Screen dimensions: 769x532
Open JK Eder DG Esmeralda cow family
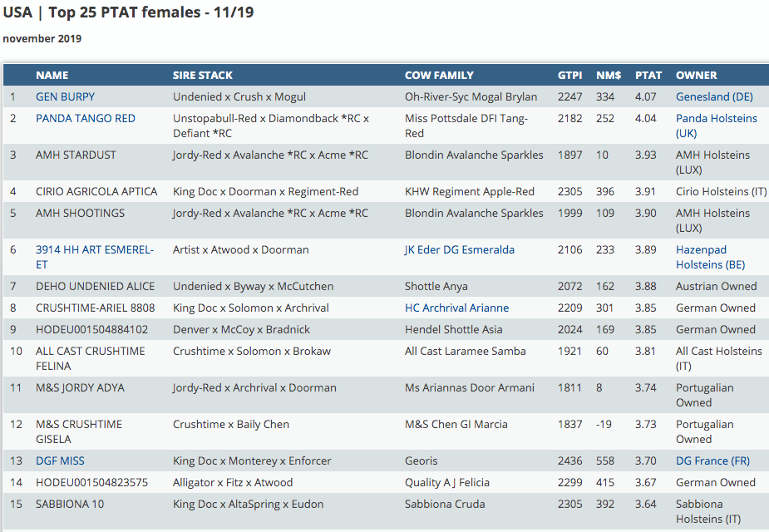click(459, 249)
